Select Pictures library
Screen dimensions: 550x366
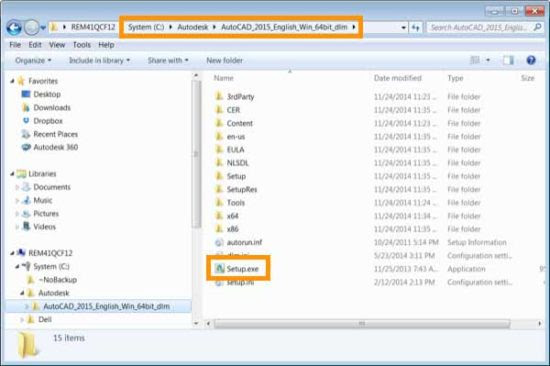point(46,214)
